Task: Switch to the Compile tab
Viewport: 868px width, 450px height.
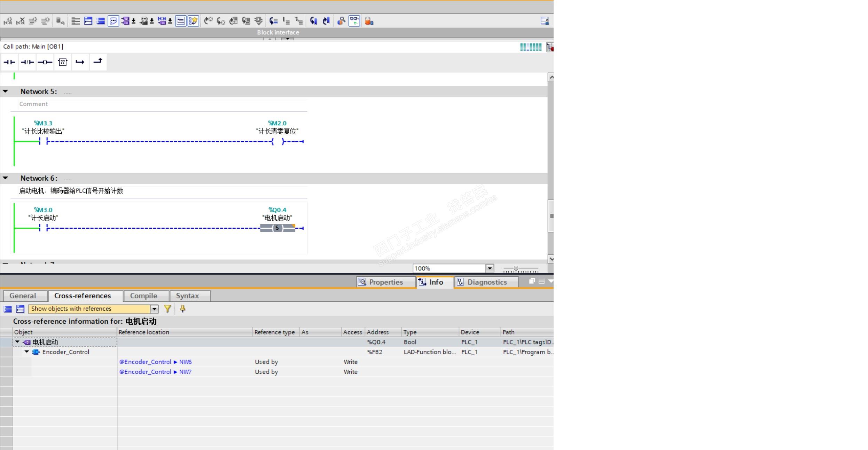Action: pyautogui.click(x=143, y=296)
